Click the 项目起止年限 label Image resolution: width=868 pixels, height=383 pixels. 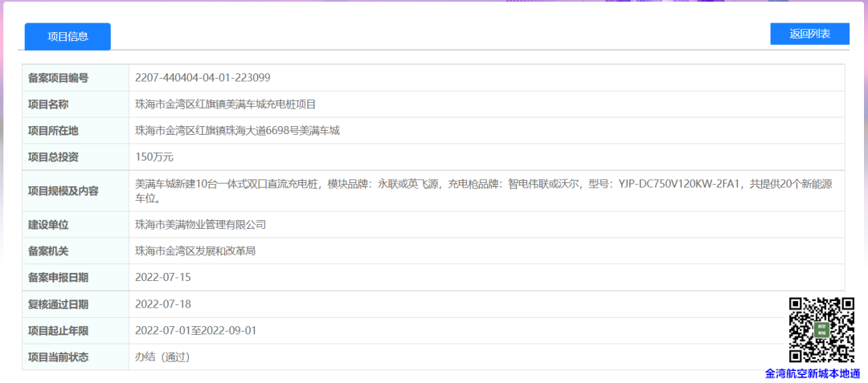point(58,331)
